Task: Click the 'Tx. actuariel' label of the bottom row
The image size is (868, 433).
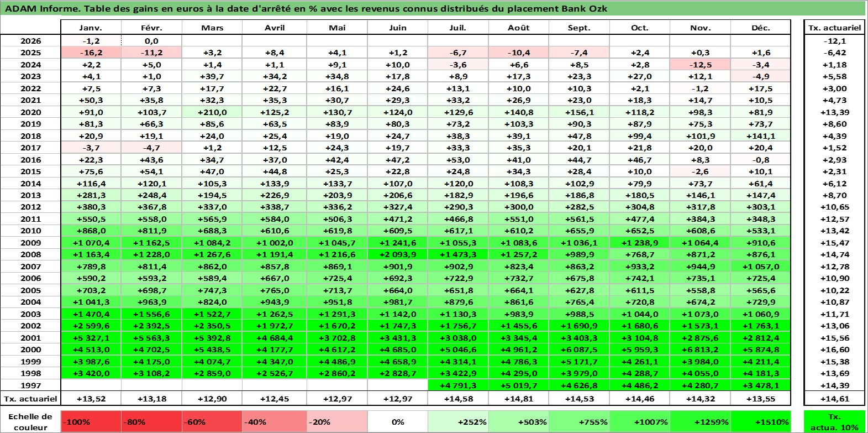Action: 30,398
